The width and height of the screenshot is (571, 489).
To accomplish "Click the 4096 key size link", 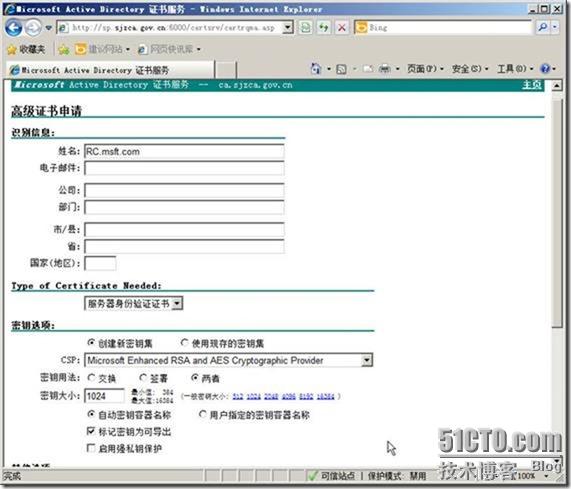I will (289, 397).
